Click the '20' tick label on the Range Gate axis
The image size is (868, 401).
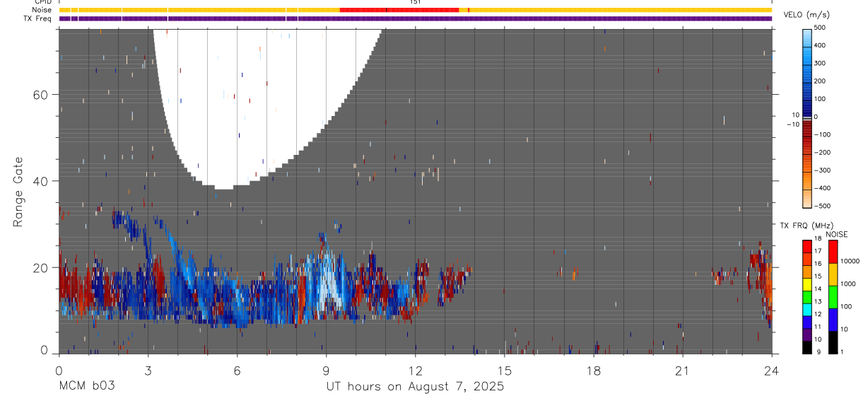[42, 267]
